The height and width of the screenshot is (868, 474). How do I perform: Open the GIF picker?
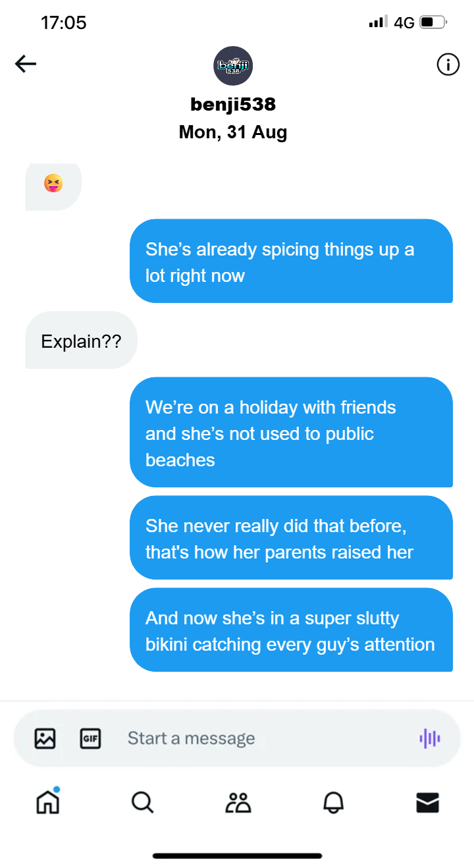[90, 738]
